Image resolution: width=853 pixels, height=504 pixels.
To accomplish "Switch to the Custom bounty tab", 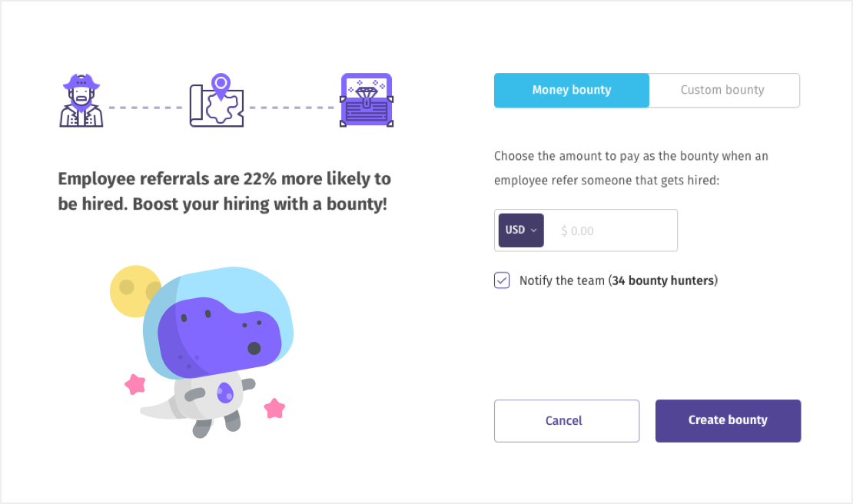I will 722,90.
